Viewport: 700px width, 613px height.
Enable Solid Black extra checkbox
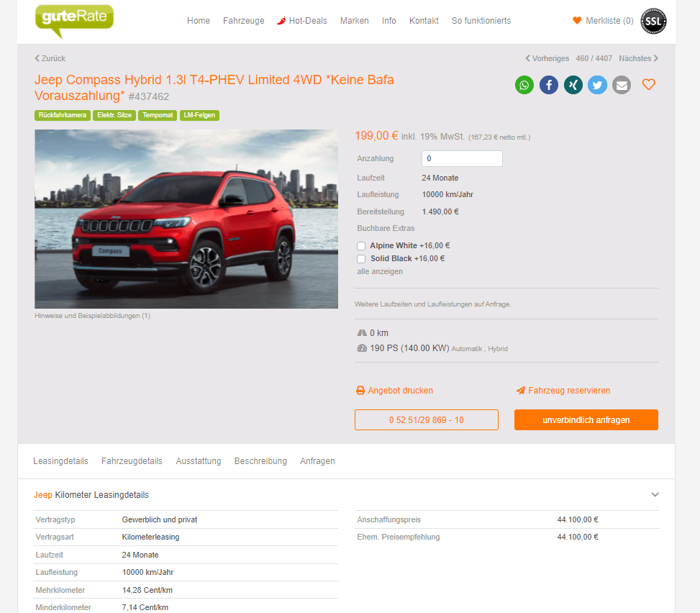tap(361, 259)
